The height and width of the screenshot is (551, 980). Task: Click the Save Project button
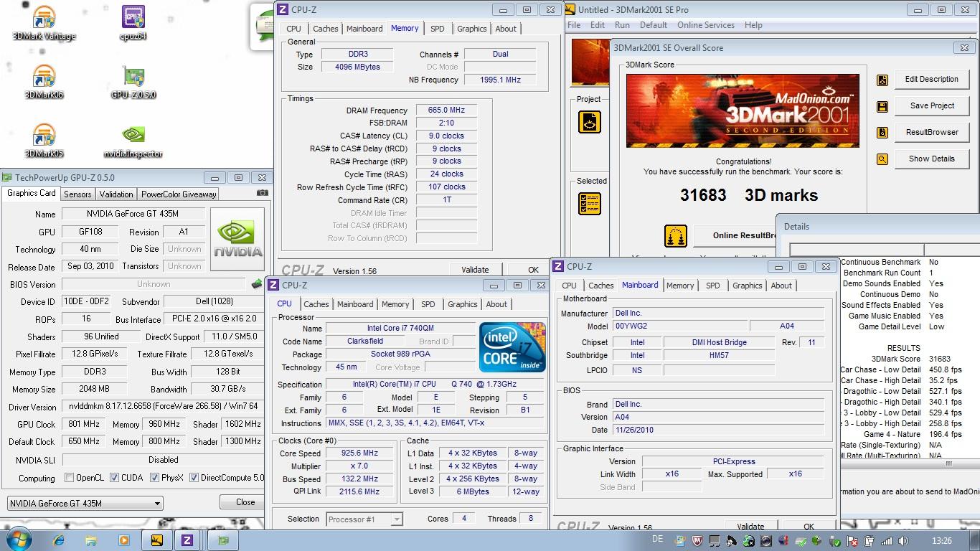point(932,106)
